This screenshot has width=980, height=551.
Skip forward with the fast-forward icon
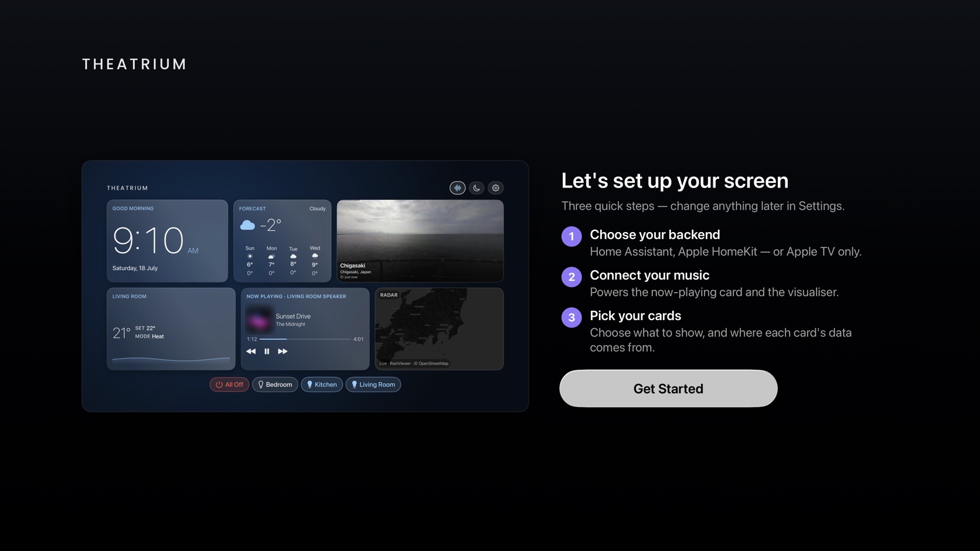coord(283,352)
